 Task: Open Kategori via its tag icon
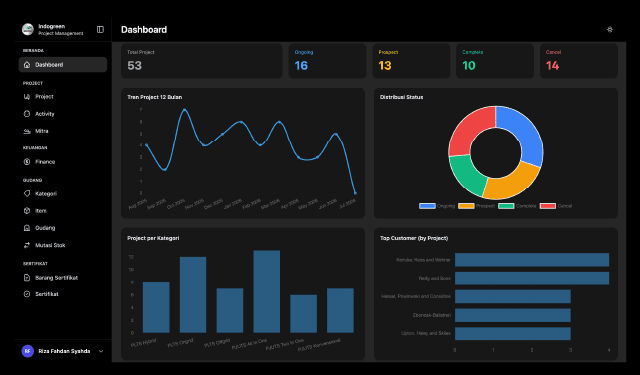[27, 193]
